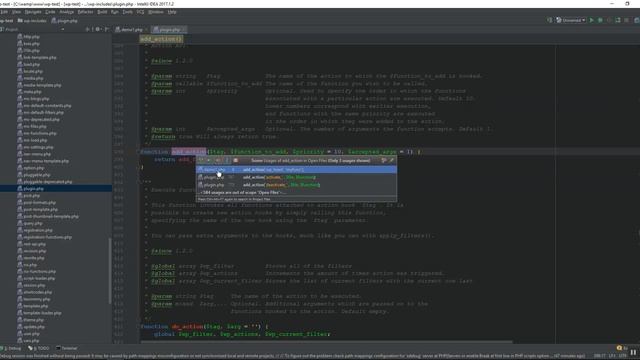Click the first toolbar icon in usages popup header
This screenshot has width=640, height=360.
(x=200, y=160)
